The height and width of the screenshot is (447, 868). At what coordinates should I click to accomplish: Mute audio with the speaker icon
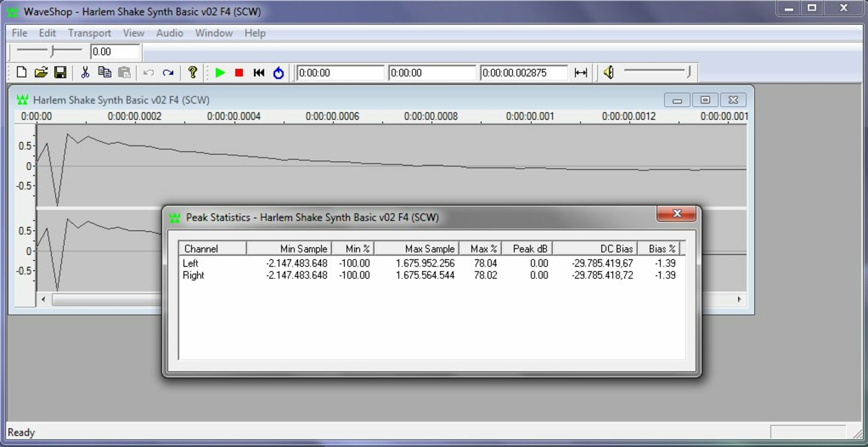click(609, 72)
